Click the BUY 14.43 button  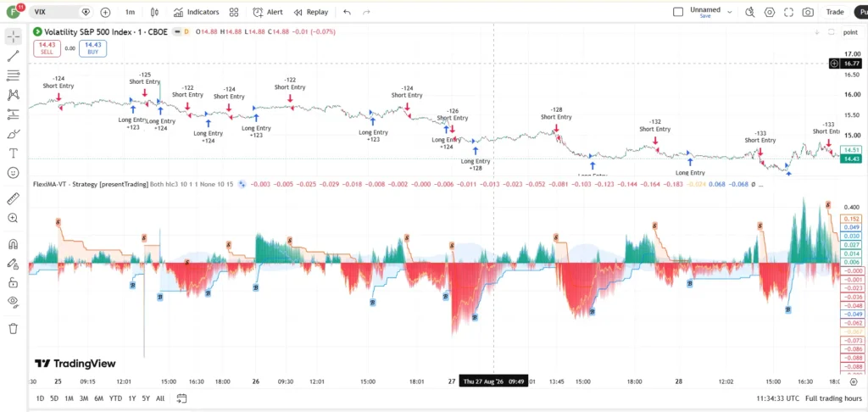pos(93,48)
